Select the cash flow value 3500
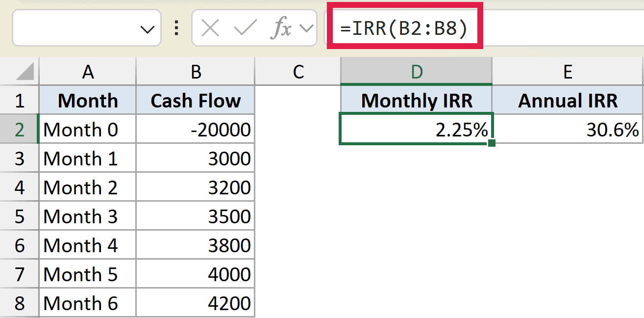This screenshot has width=644, height=318. click(196, 216)
